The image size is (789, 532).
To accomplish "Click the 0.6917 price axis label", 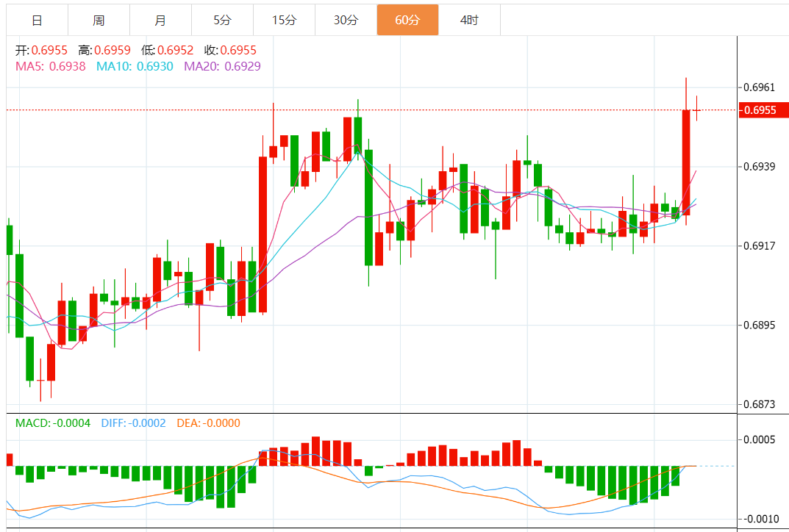I will point(760,246).
